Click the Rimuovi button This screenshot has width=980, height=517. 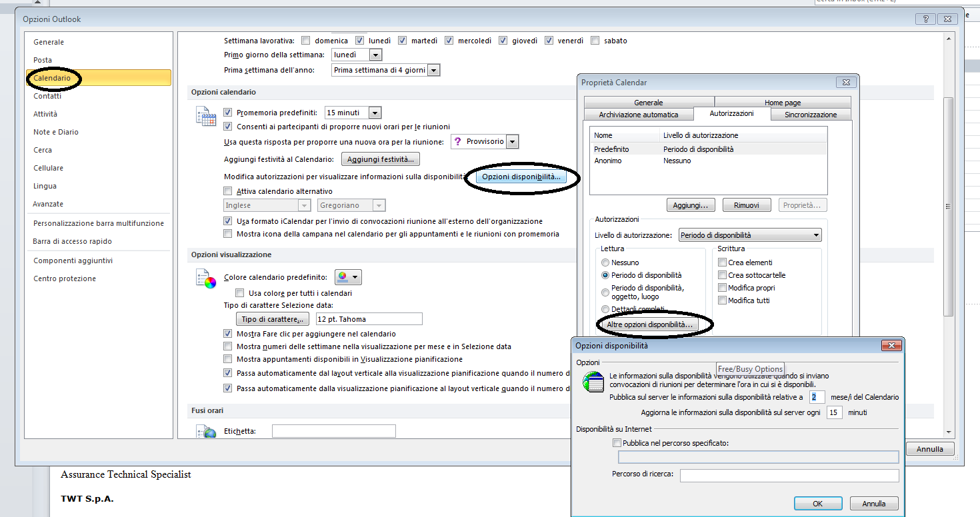(x=747, y=205)
